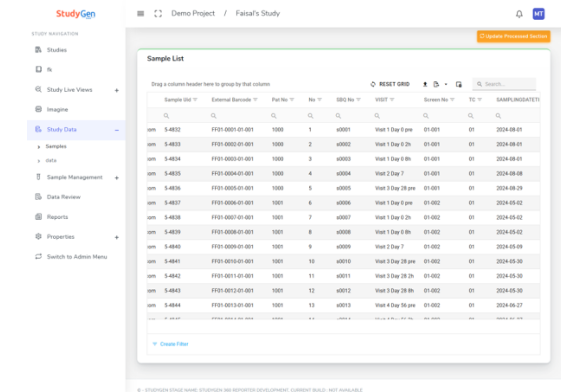Click search icon under SAMPLINGDATETIME column
Screen dimensions: 588x392
tap(499, 116)
